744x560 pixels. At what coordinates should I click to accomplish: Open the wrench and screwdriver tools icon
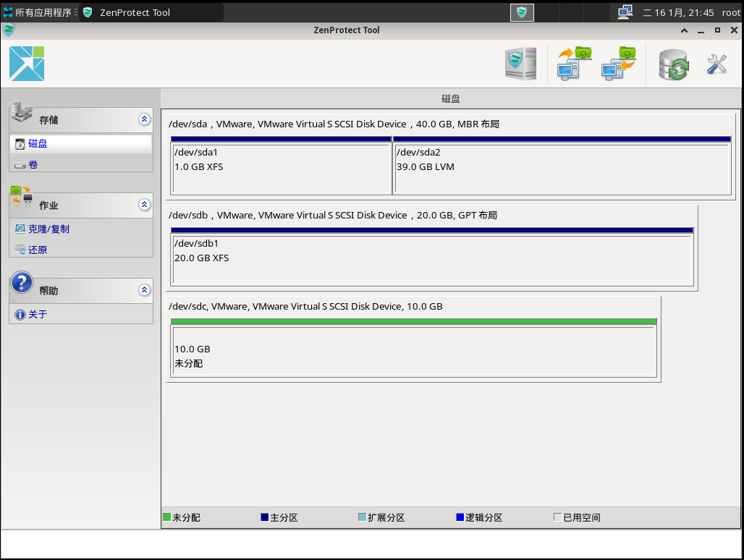pos(716,64)
